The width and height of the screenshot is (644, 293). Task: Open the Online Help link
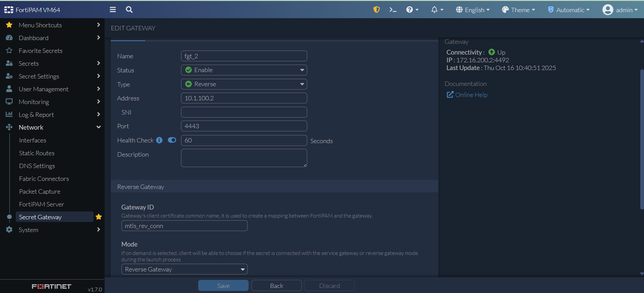471,95
